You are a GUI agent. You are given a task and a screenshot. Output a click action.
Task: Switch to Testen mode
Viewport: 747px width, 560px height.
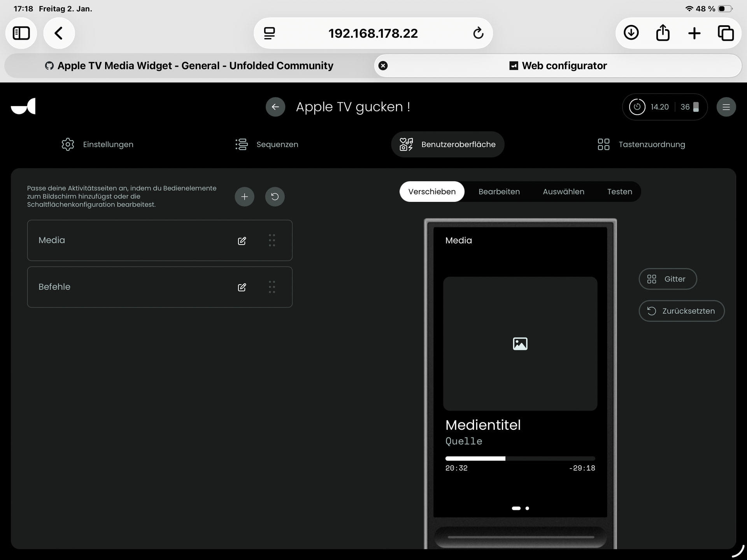click(619, 192)
